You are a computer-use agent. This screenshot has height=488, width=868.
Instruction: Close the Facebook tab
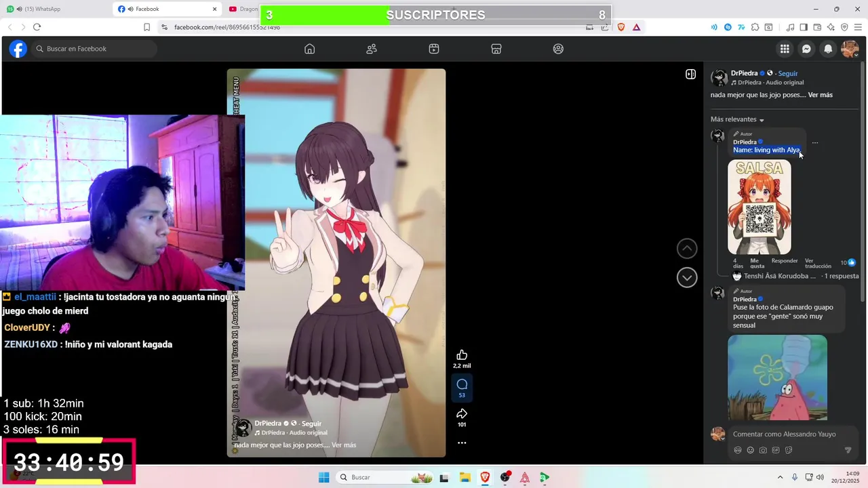pos(215,9)
